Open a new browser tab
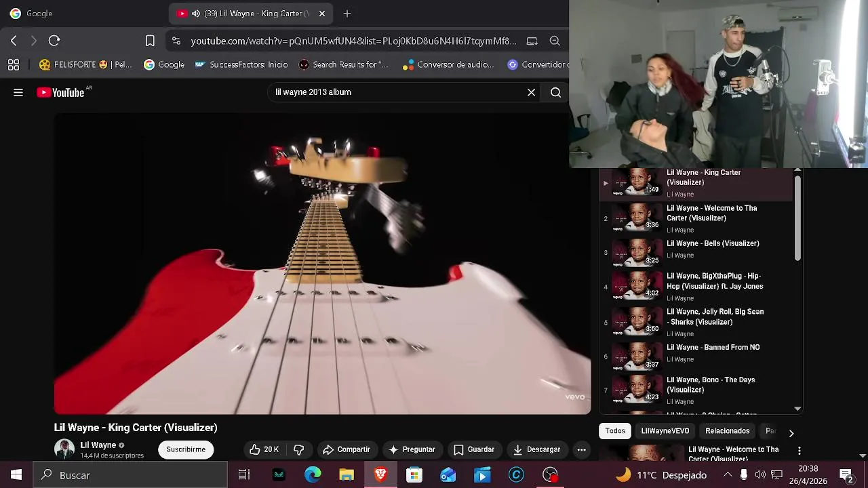This screenshot has width=868, height=488. (347, 14)
